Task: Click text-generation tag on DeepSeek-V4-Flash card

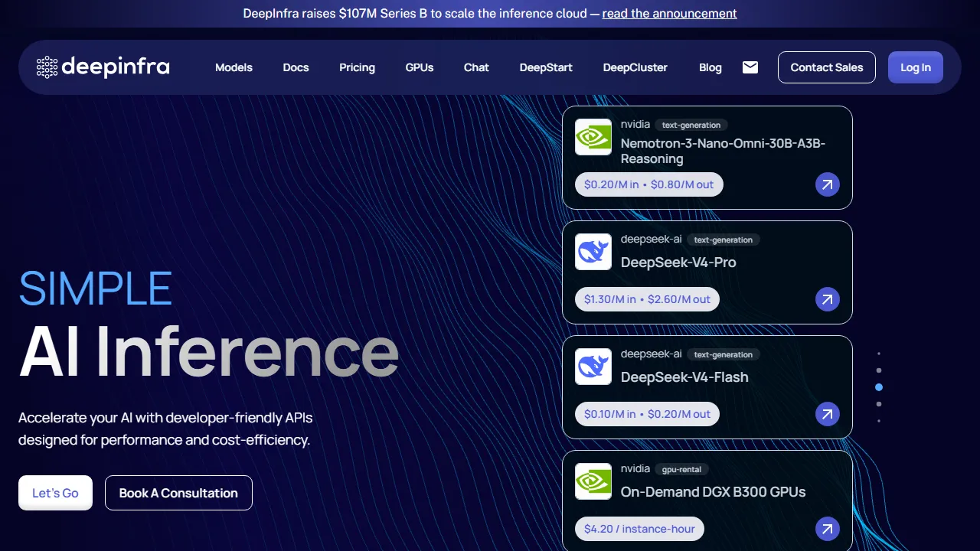Action: click(724, 354)
